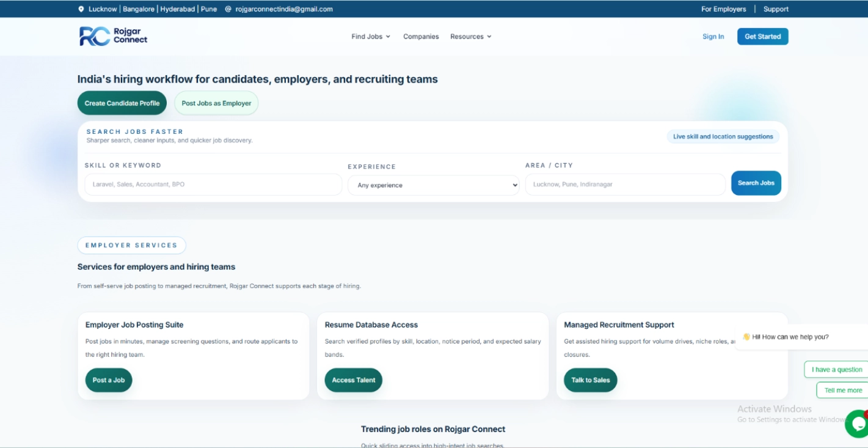Click the Sign In link
Screen dimensions: 868x448
tap(713, 37)
